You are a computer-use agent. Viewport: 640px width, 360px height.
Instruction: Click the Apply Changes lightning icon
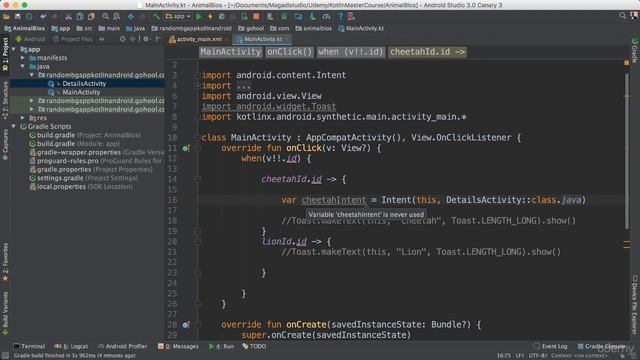pyautogui.click(x=210, y=17)
